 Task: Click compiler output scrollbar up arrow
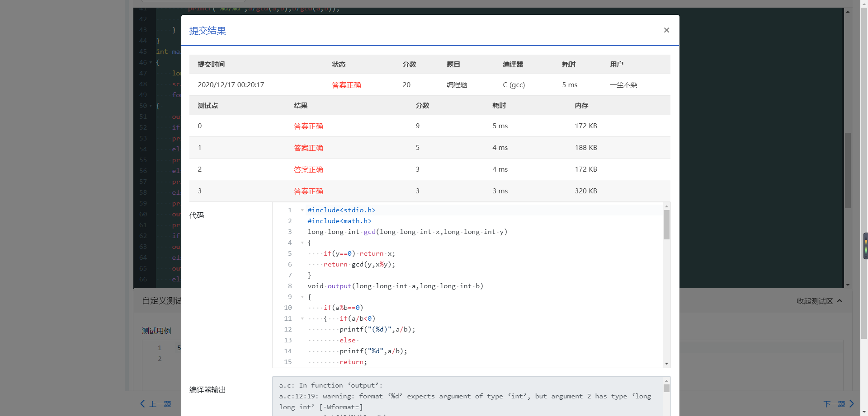coord(666,381)
